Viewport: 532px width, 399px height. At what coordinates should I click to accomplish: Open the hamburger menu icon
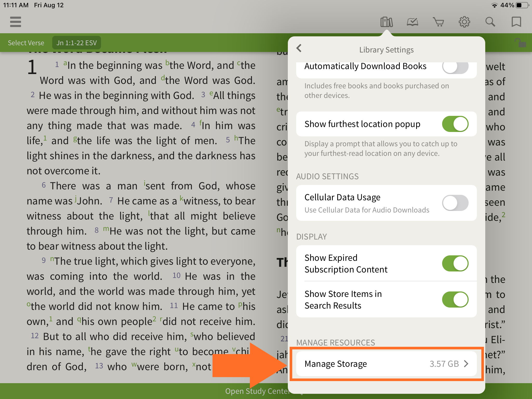(x=16, y=22)
